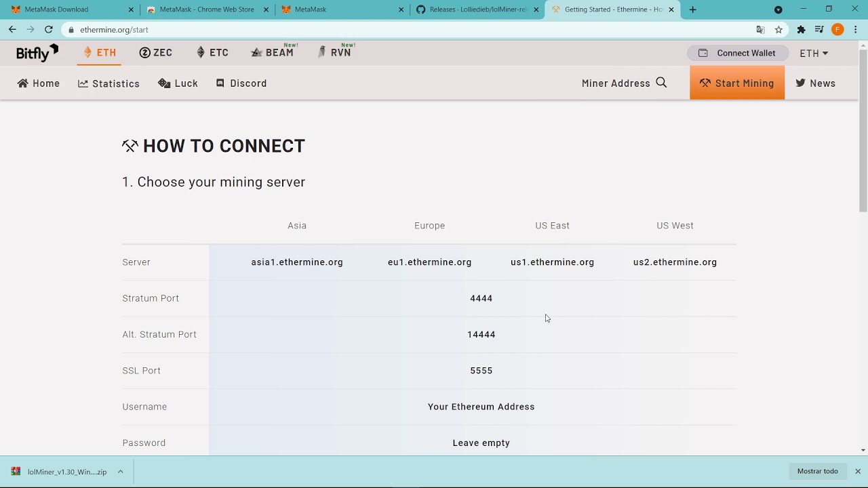This screenshot has width=868, height=488.
Task: Click the translate page icon
Action: tap(760, 30)
